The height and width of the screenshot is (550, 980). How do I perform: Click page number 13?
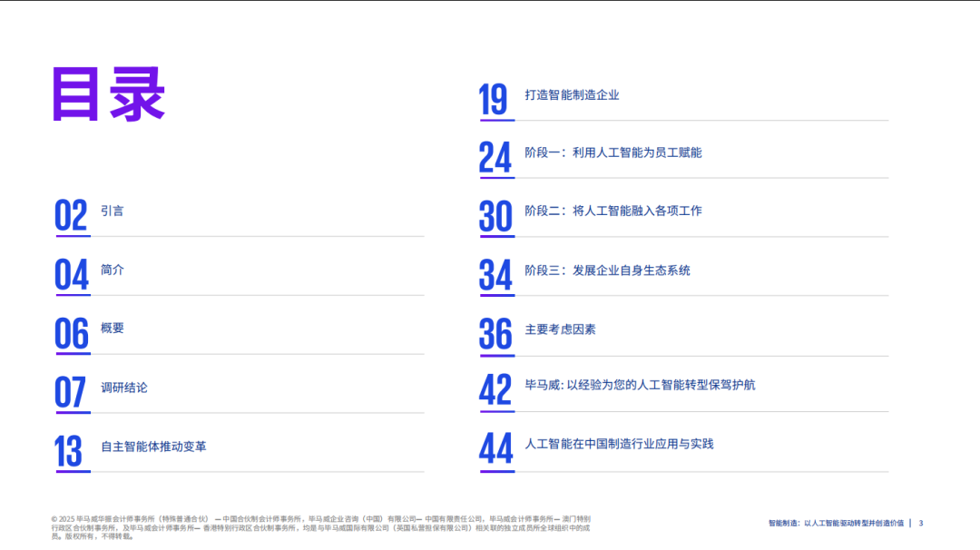coord(68,451)
